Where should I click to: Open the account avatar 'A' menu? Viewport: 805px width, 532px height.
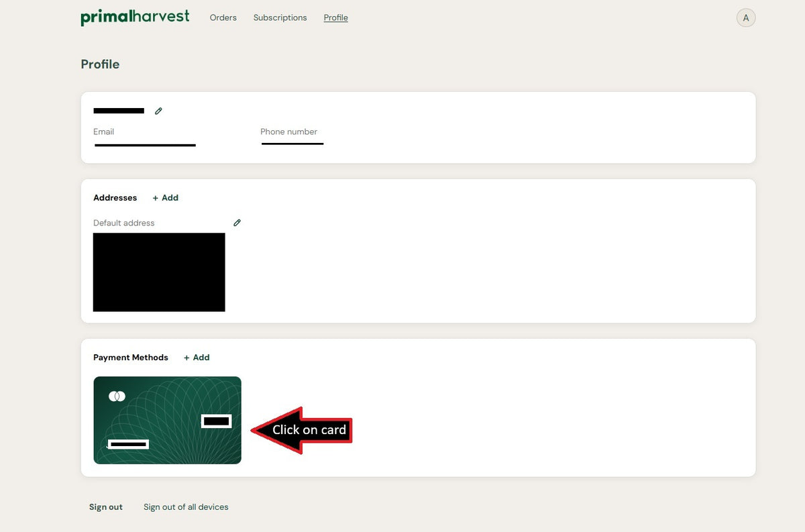pyautogui.click(x=746, y=18)
